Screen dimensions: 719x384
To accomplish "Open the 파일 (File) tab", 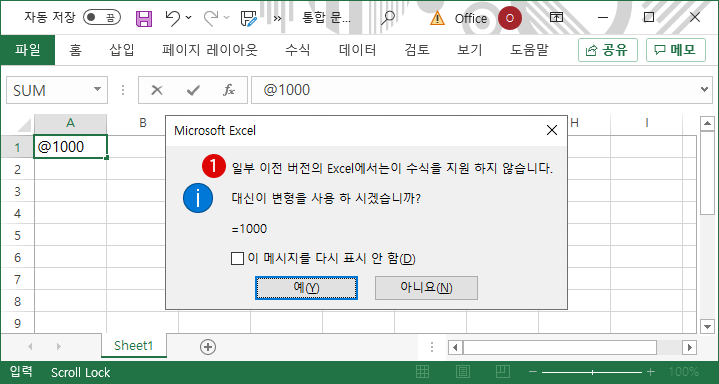I will (x=28, y=50).
